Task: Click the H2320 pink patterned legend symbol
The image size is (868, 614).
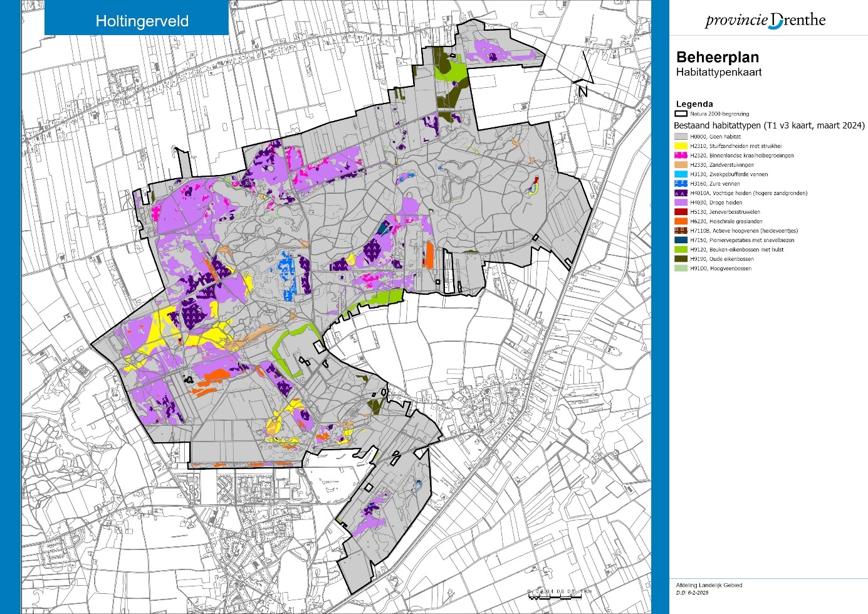Action: click(681, 156)
